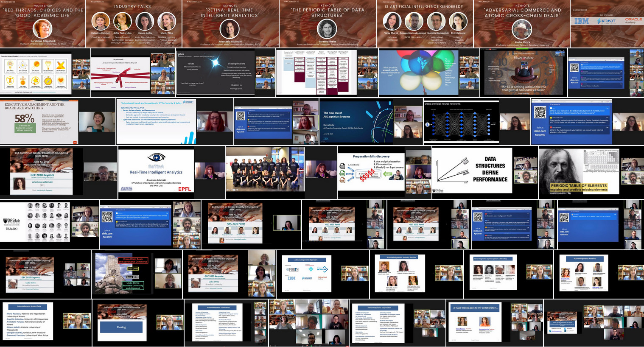This screenshot has height=347, width=644.
Task: Open the clock slide about YES and NO
Action: pos(523,73)
